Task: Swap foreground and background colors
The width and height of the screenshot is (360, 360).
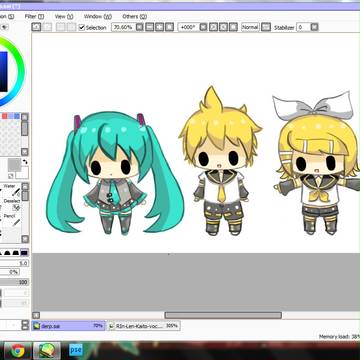Action: pyautogui.click(x=26, y=162)
